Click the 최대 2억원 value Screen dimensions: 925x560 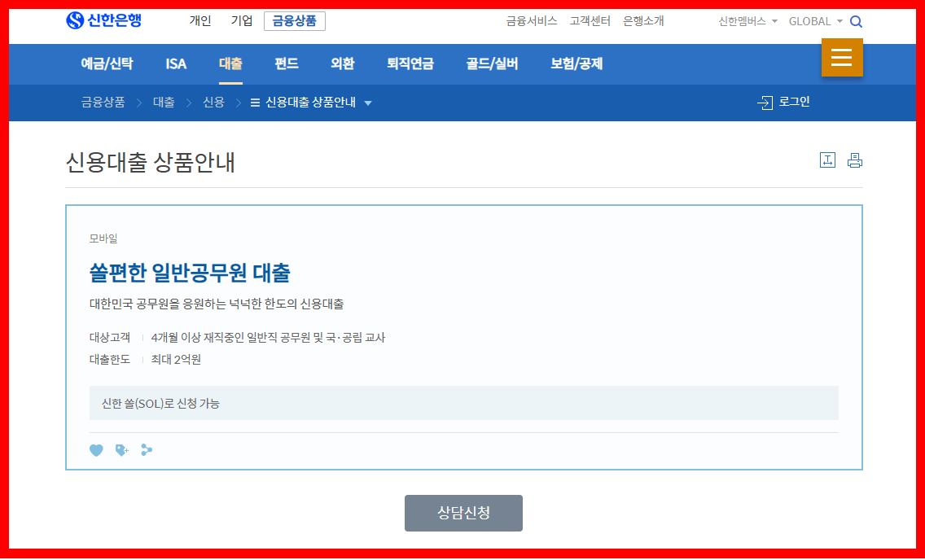click(176, 360)
